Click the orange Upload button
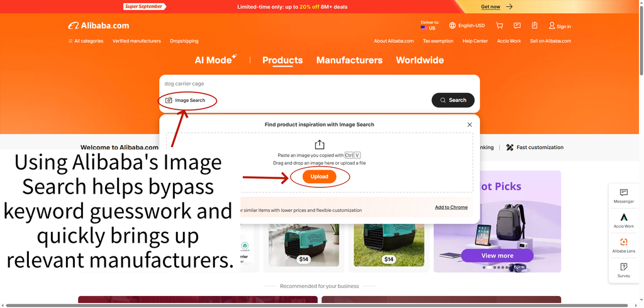644x308 pixels. [319, 177]
